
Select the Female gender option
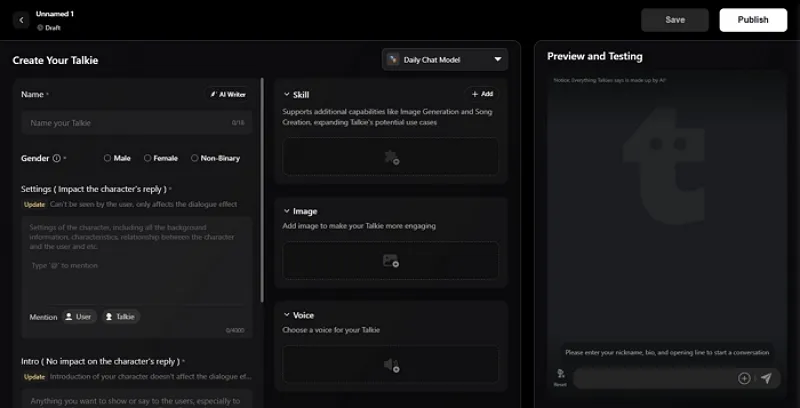click(161, 158)
